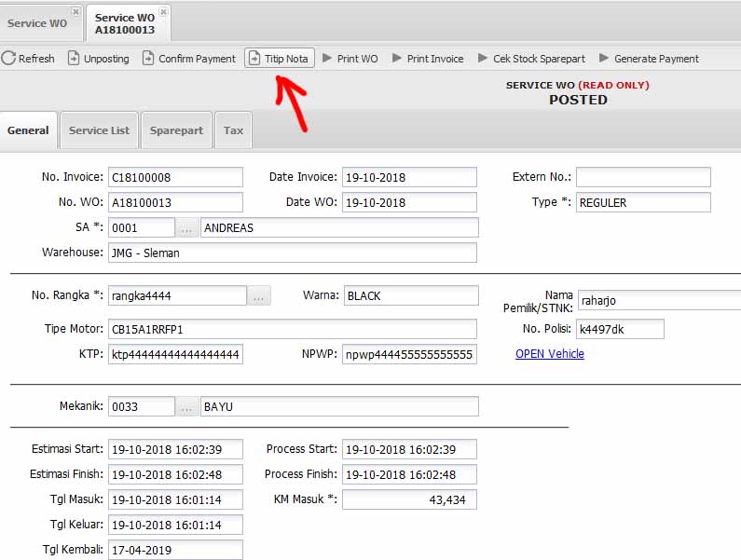Click the Extern No. input field
741x560 pixels.
pos(643,177)
